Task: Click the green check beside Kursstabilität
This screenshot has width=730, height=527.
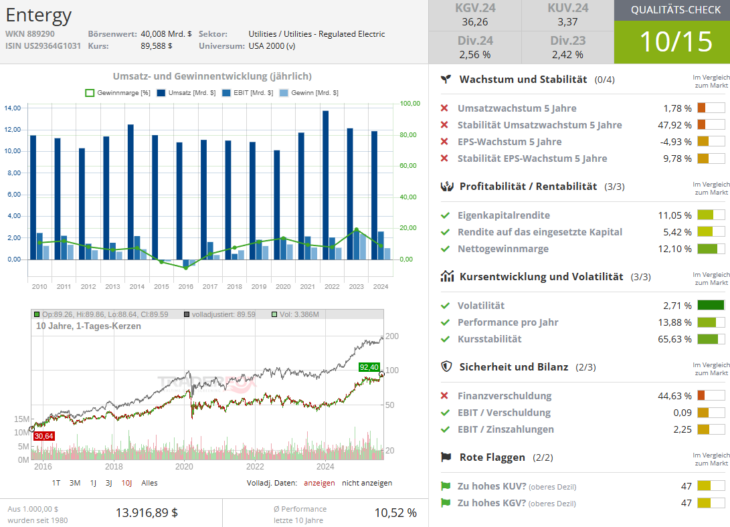Action: pos(445,339)
